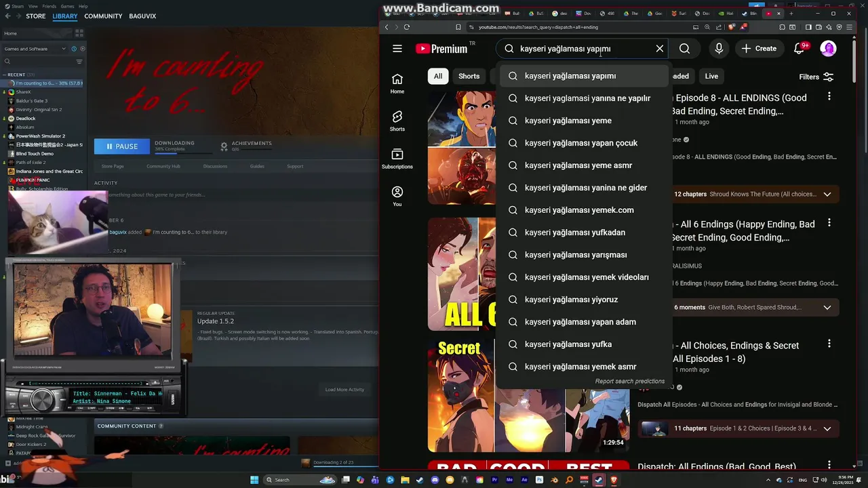
Task: Expand the 11 chapters section
Action: coord(827,428)
